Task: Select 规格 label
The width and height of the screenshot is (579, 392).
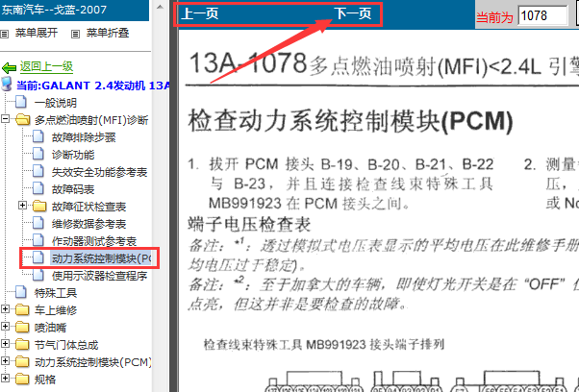Action: pyautogui.click(x=45, y=380)
